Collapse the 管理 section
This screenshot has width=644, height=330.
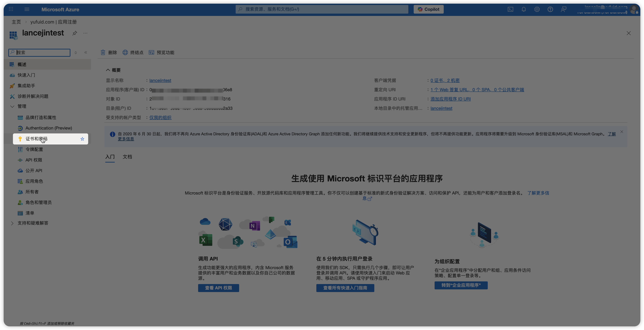pyautogui.click(x=12, y=106)
